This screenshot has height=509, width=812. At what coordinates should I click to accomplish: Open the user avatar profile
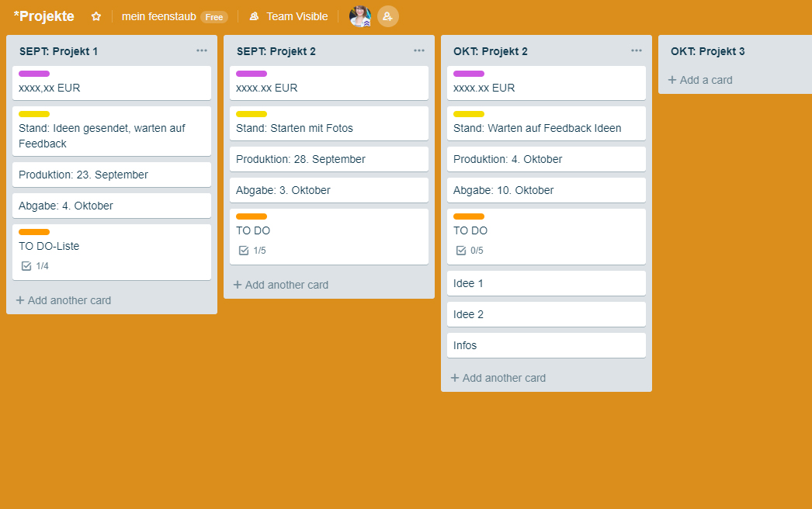tap(359, 16)
